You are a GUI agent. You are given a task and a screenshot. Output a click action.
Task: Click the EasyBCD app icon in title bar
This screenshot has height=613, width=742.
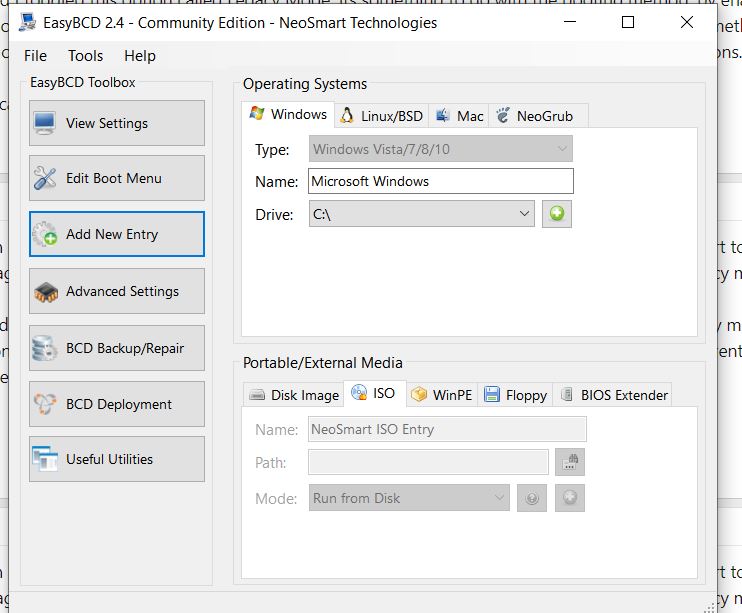tap(27, 22)
